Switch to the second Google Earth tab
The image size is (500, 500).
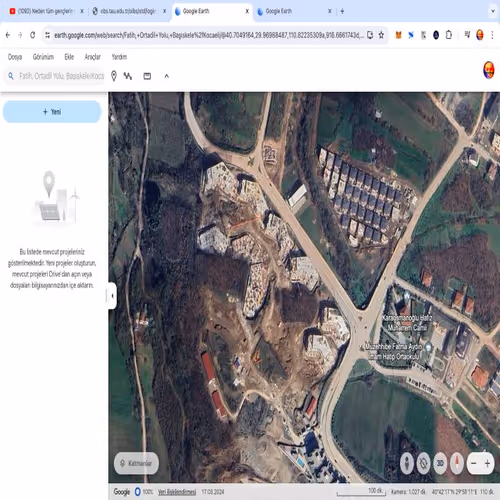[294, 11]
